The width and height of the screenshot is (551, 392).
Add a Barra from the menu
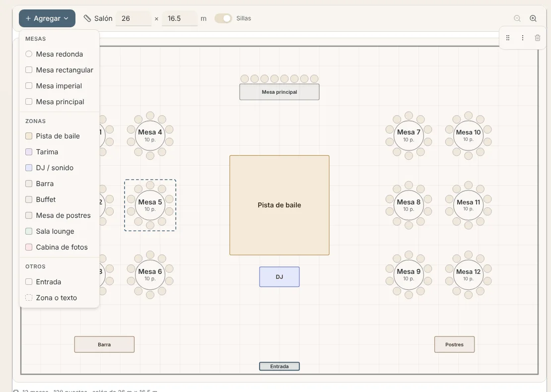point(60,184)
